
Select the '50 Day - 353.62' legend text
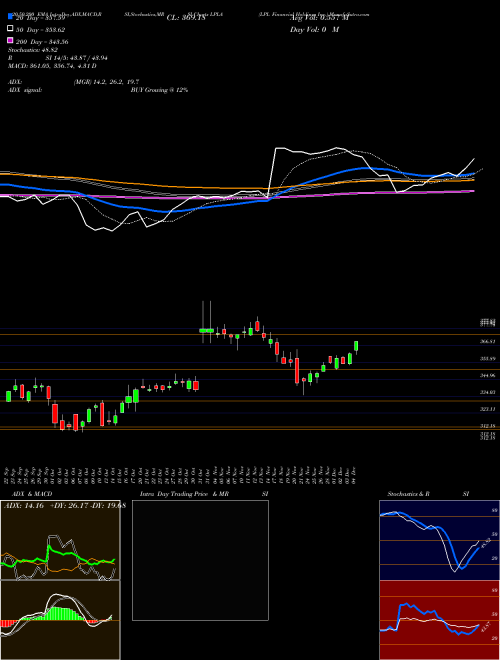[x=40, y=30]
